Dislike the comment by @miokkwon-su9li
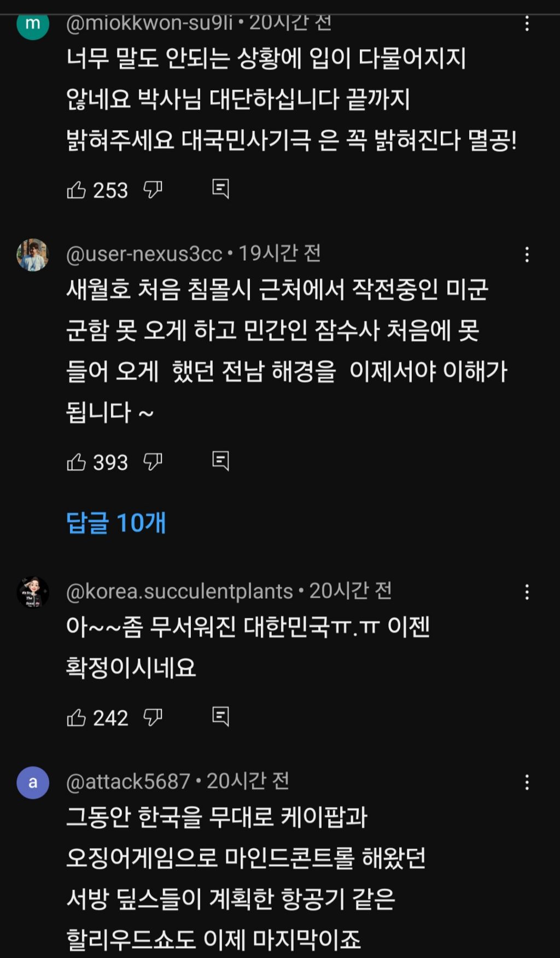Viewport: 560px width, 958px height. tap(153, 190)
